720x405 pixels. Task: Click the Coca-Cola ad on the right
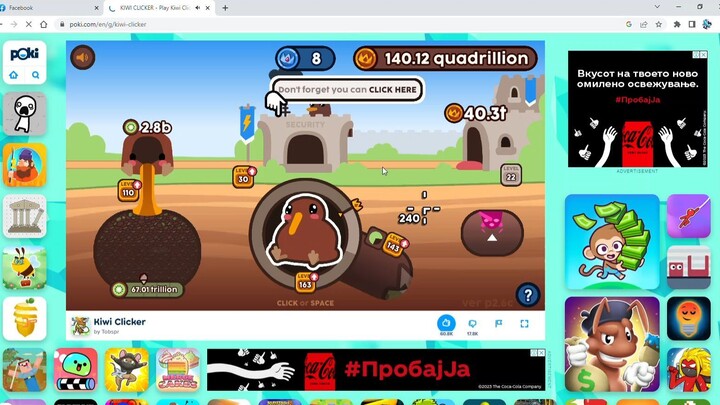637,109
